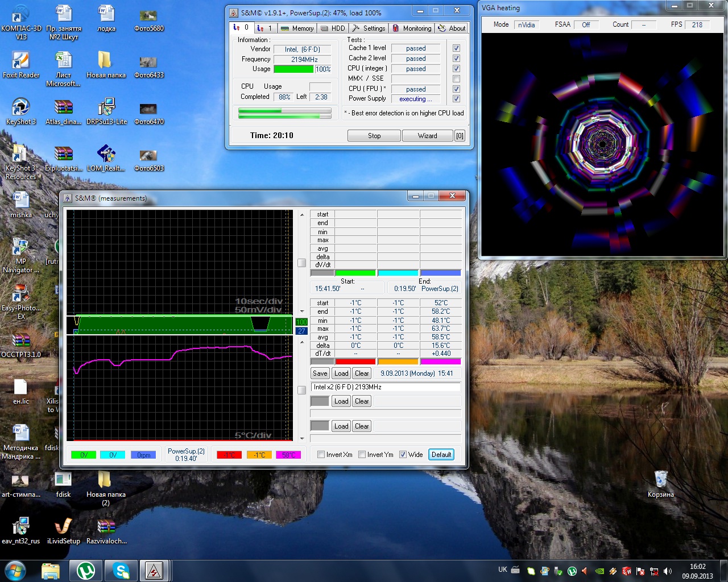Open the Monitoring tab
Screen dimensions: 728x582
click(412, 28)
